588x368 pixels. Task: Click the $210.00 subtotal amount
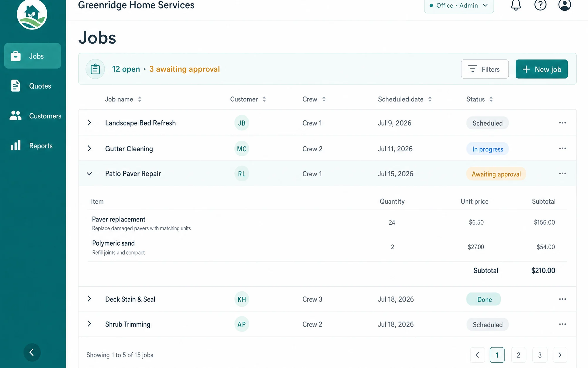point(543,271)
